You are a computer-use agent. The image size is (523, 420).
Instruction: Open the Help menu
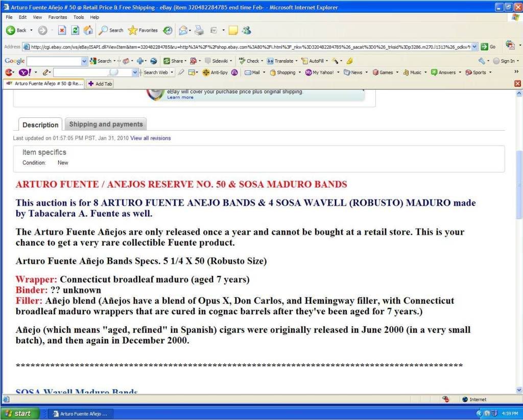point(94,17)
